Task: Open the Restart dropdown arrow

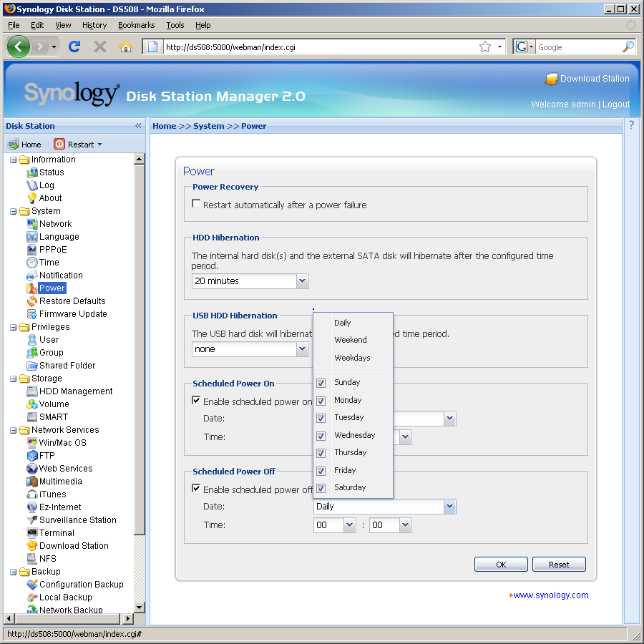Action: tap(99, 145)
